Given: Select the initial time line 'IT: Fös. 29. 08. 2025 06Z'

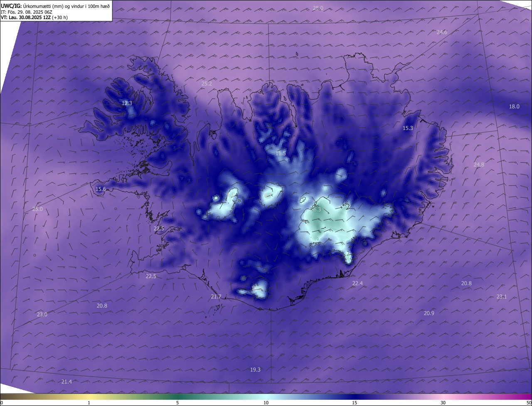Looking at the screenshot, I should pyautogui.click(x=27, y=12).
